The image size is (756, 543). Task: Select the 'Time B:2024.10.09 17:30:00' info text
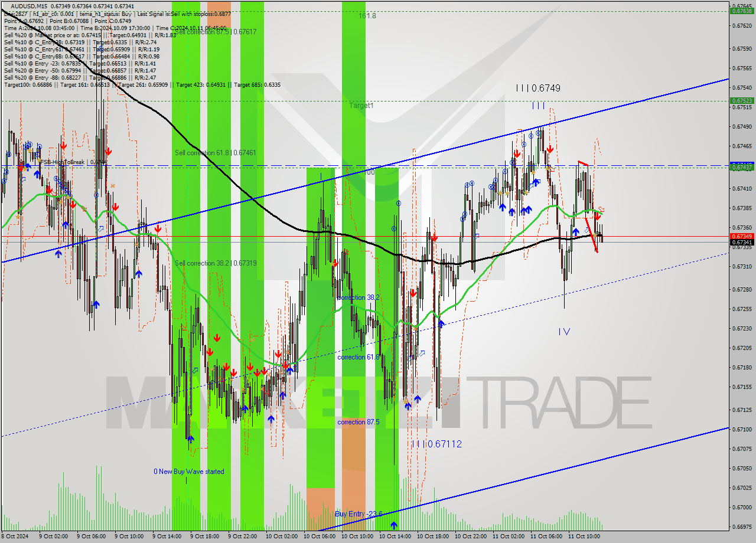click(114, 28)
